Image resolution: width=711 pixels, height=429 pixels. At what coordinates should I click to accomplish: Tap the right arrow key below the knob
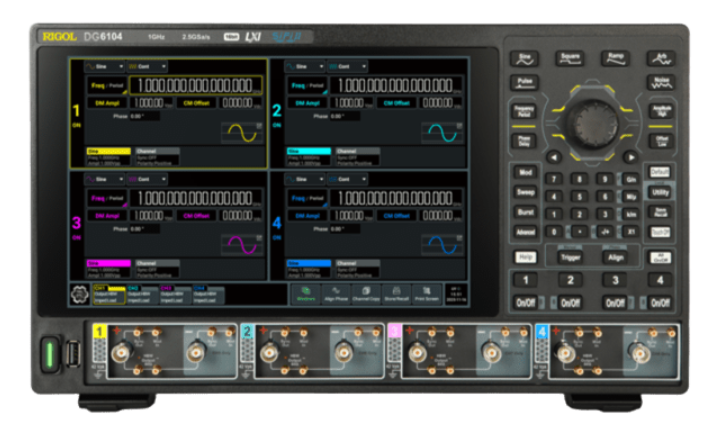click(x=630, y=157)
